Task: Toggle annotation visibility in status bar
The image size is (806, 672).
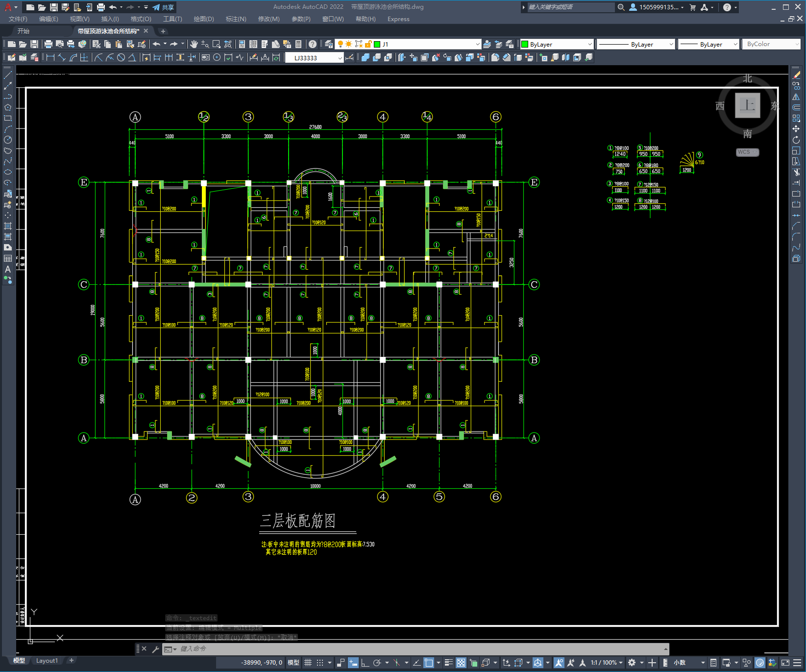Action: [x=559, y=663]
